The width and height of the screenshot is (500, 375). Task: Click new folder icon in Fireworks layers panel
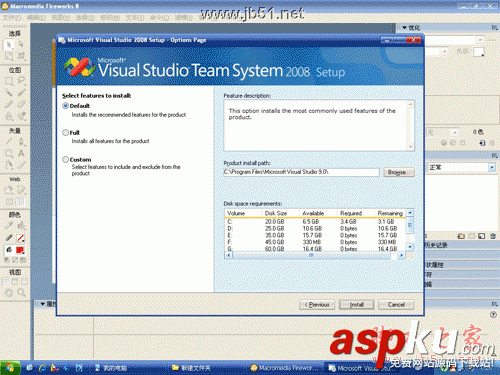point(461,236)
